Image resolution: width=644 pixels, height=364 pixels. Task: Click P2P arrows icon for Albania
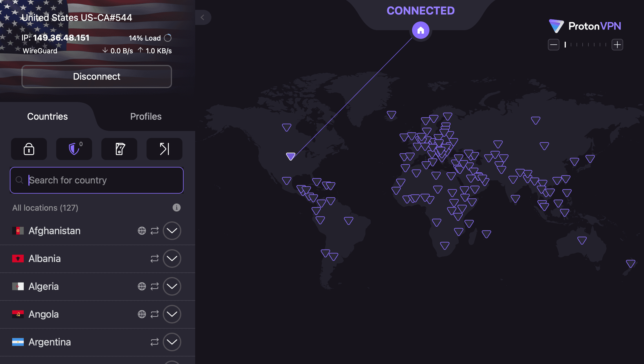coord(155,259)
